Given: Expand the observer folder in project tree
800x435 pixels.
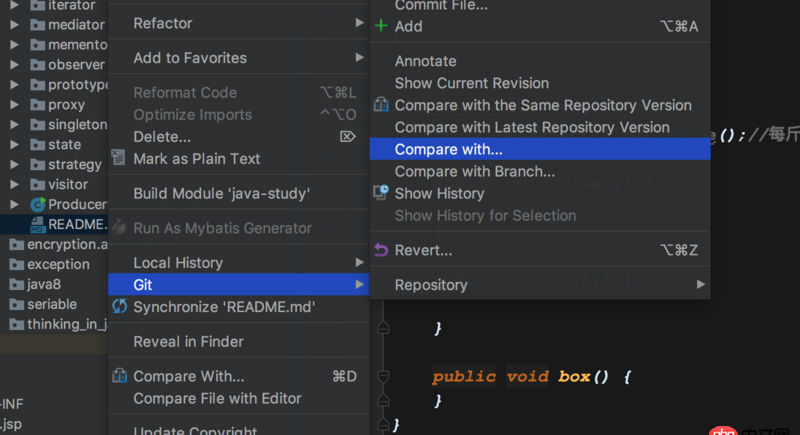Looking at the screenshot, I should point(15,64).
